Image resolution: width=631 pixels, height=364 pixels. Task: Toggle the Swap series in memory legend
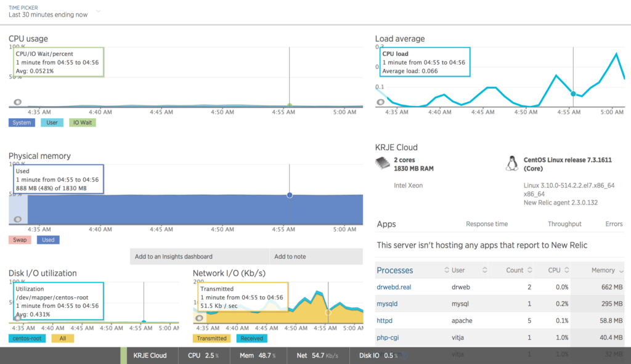click(x=20, y=240)
